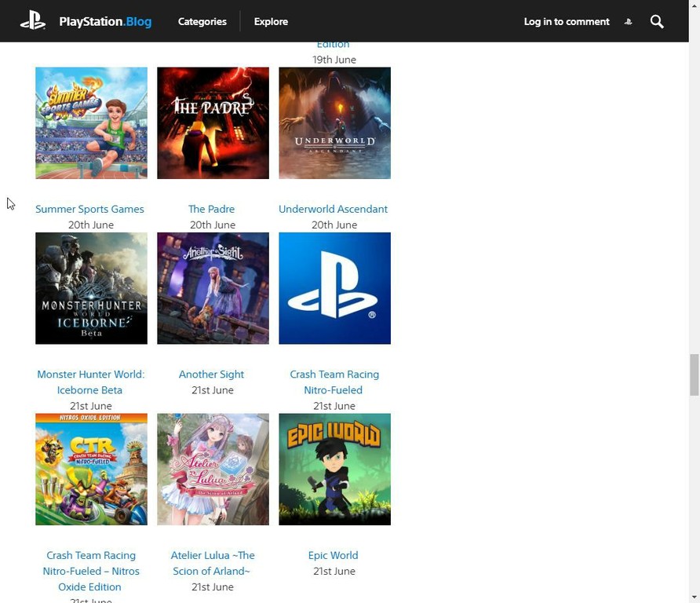
Task: Select 20th June under Summer Sports Games
Action: point(91,225)
